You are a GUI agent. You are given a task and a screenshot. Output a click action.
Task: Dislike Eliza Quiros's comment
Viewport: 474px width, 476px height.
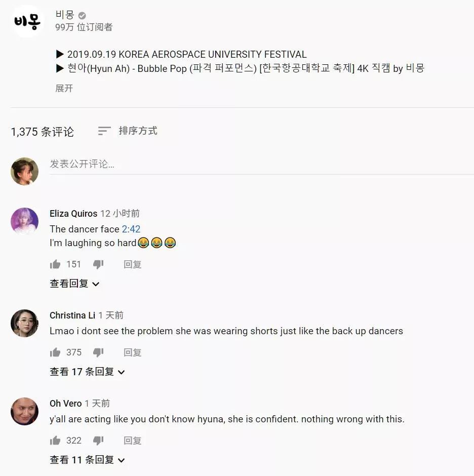coord(98,264)
